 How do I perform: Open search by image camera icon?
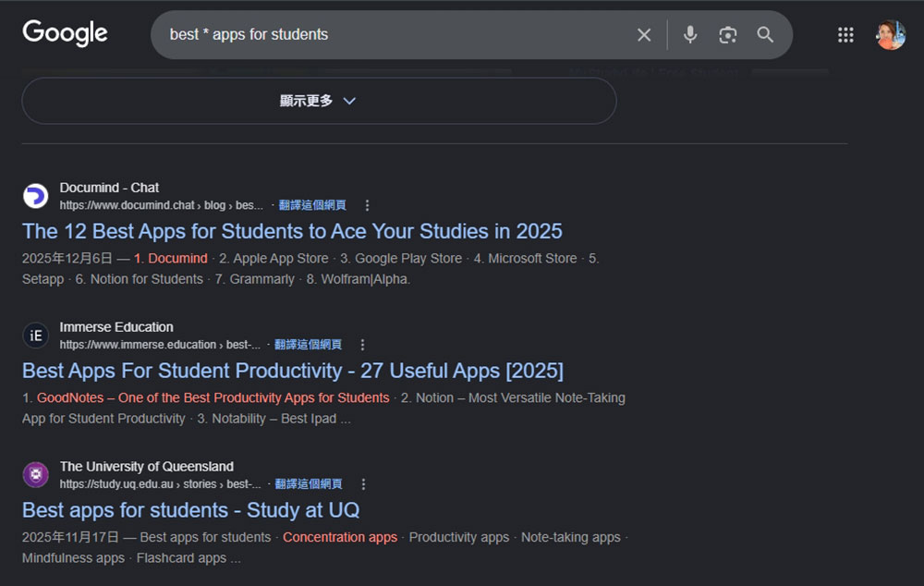(728, 35)
